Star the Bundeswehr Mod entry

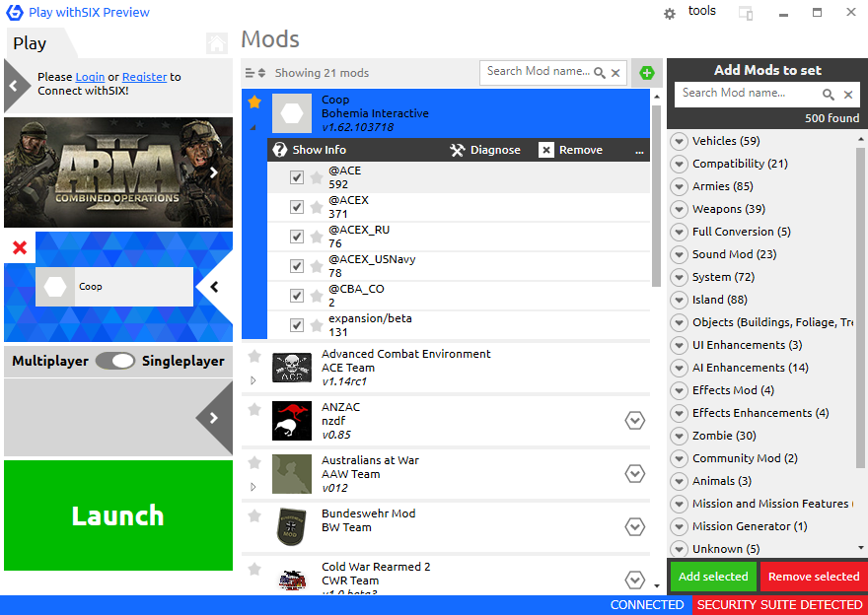[254, 515]
